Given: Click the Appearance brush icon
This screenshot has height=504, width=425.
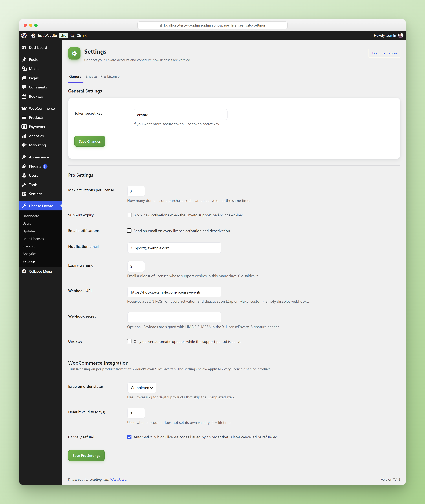Looking at the screenshot, I should pos(24,157).
